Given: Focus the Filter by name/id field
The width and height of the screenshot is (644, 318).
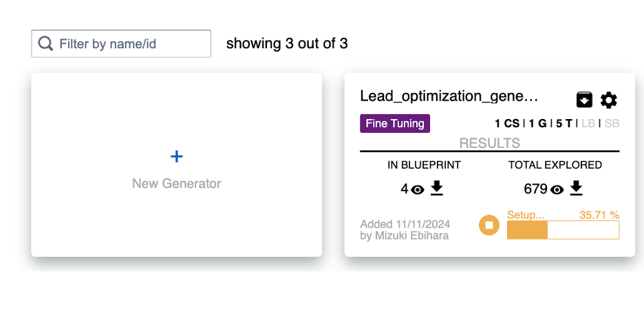Looking at the screenshot, I should pyautogui.click(x=131, y=44).
